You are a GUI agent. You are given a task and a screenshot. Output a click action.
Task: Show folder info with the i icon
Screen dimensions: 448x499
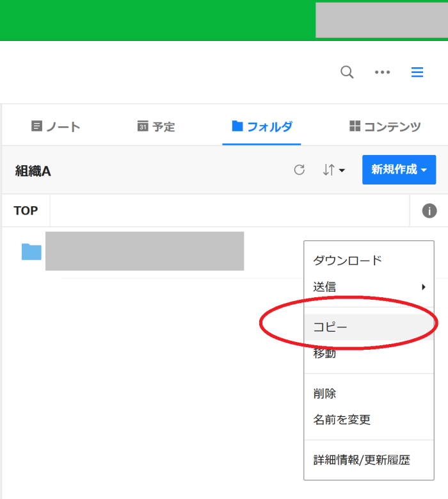[x=429, y=211]
